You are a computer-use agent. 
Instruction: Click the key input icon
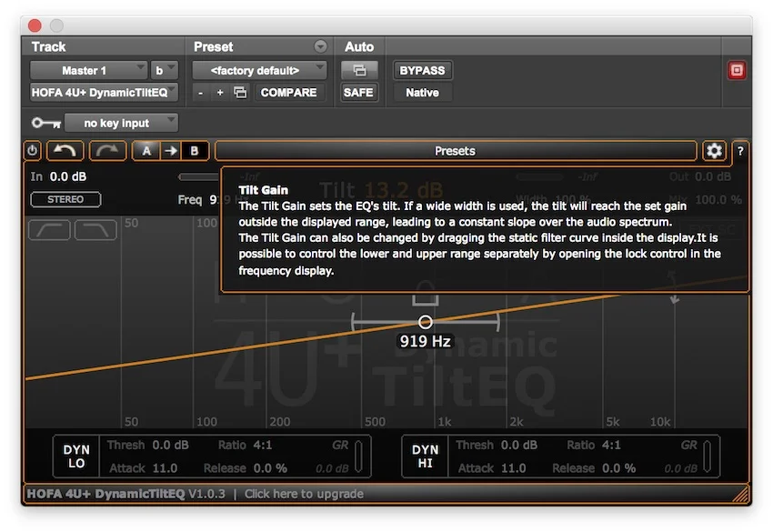pos(46,123)
